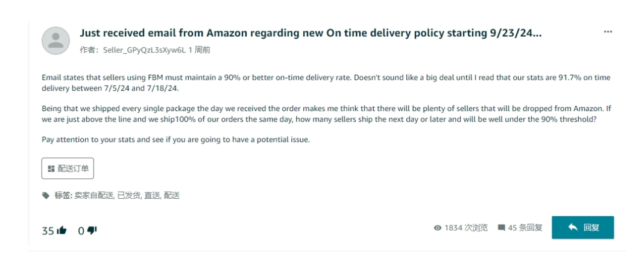Click the tag label icon before 标签
The height and width of the screenshot is (267, 644).
click(46, 195)
